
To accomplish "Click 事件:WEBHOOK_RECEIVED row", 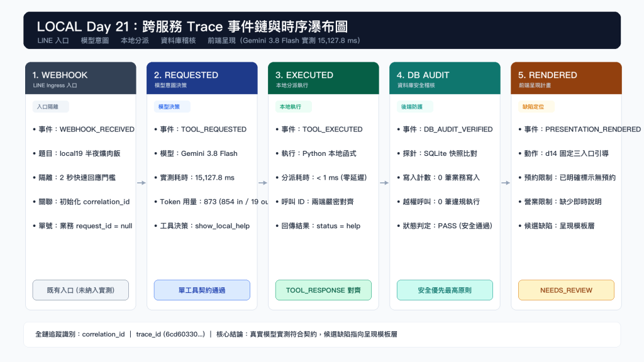I will [x=84, y=129].
